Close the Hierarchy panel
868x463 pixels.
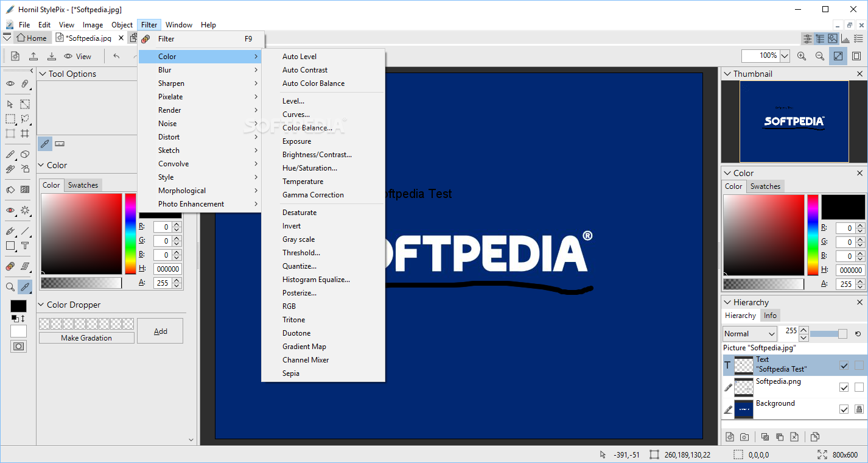[x=860, y=302]
